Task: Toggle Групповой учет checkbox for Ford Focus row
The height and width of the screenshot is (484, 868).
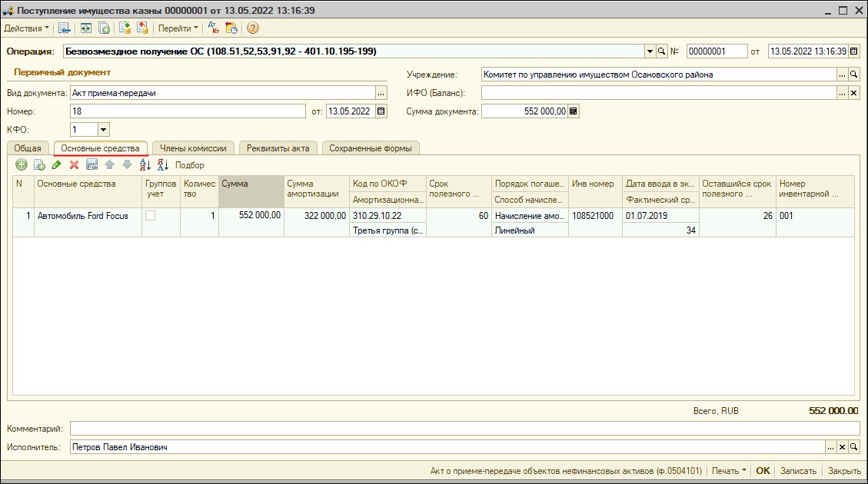Action: pyautogui.click(x=150, y=216)
